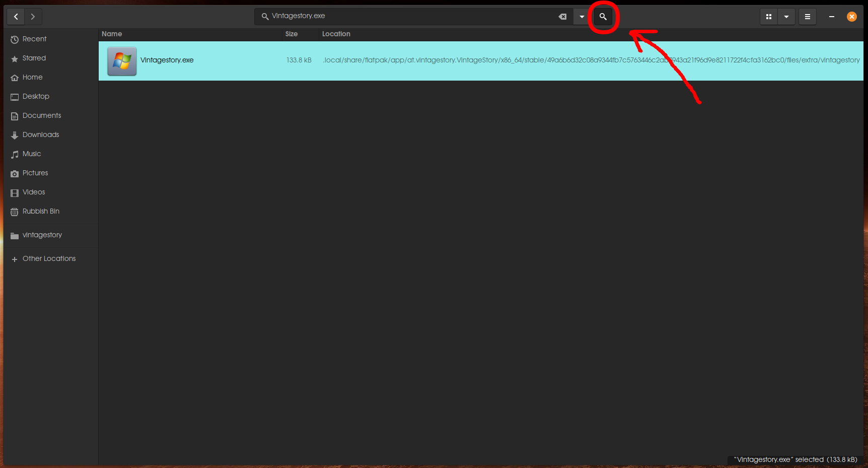Open the vintagestory bookmark folder
The image size is (868, 468).
tap(42, 235)
